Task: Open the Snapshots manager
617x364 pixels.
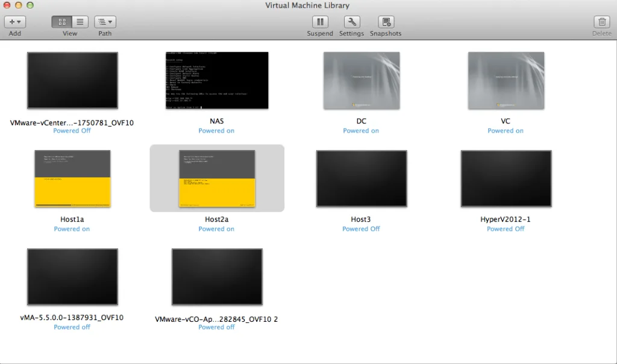Action: (386, 22)
